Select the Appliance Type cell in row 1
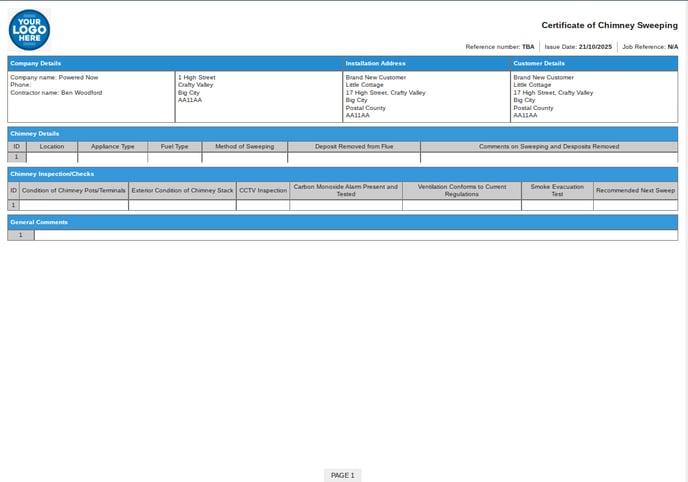 [112, 157]
